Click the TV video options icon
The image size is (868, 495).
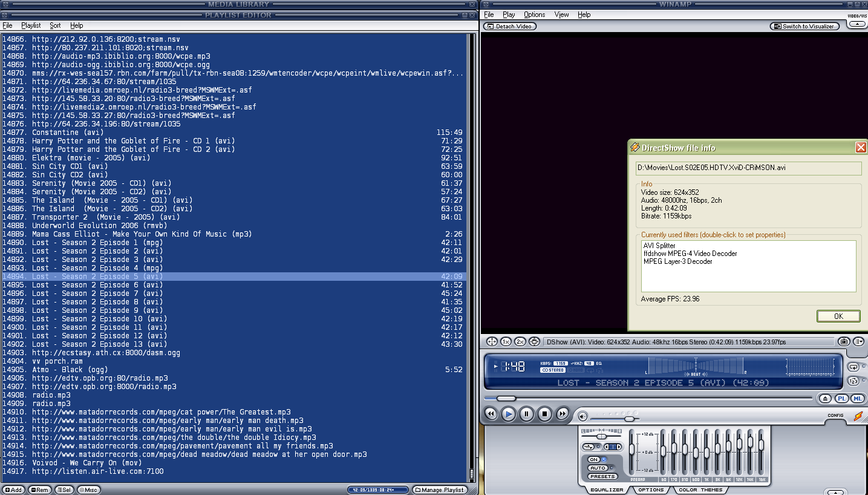pos(844,342)
